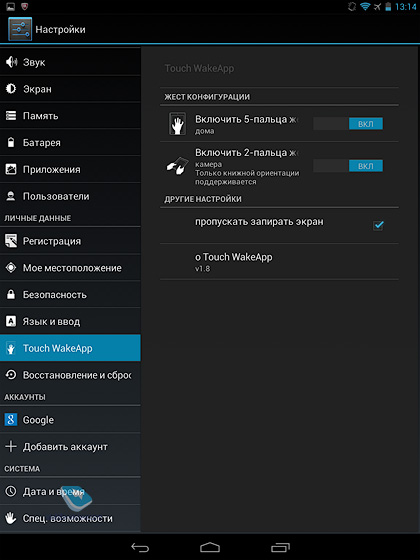Turn off the 2-finger gesture ВКЛ switch
Screen dimensions: 420x560
click(348, 166)
